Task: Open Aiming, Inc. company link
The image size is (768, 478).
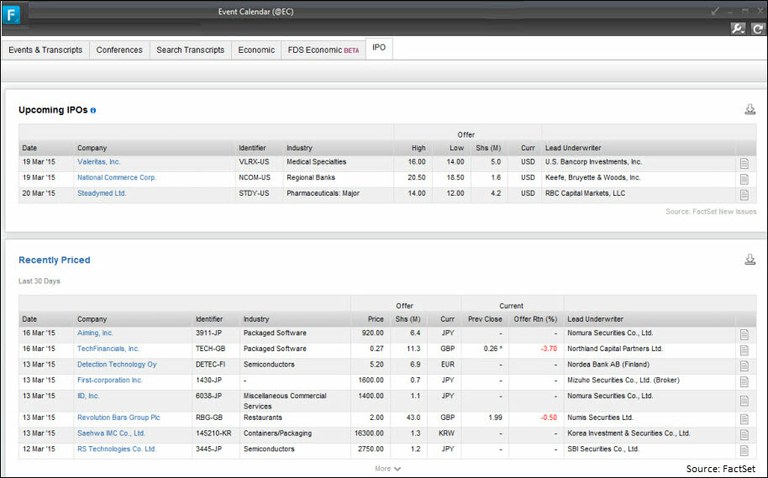Action: [95, 333]
